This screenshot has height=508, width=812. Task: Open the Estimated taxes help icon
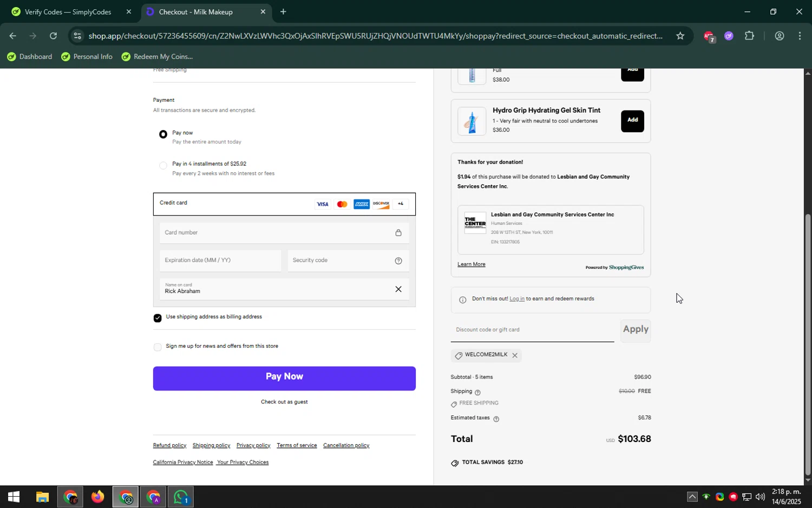[496, 419]
